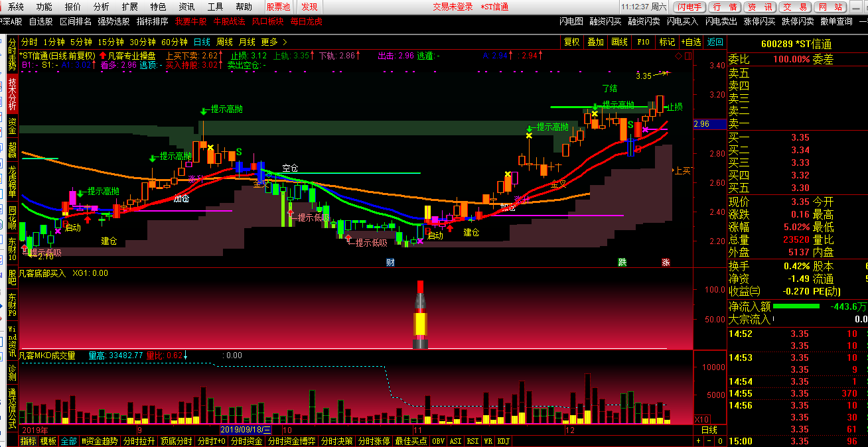Click the 2019/09/18 date marker on time axis
The width and height of the screenshot is (868, 447).
[246, 429]
